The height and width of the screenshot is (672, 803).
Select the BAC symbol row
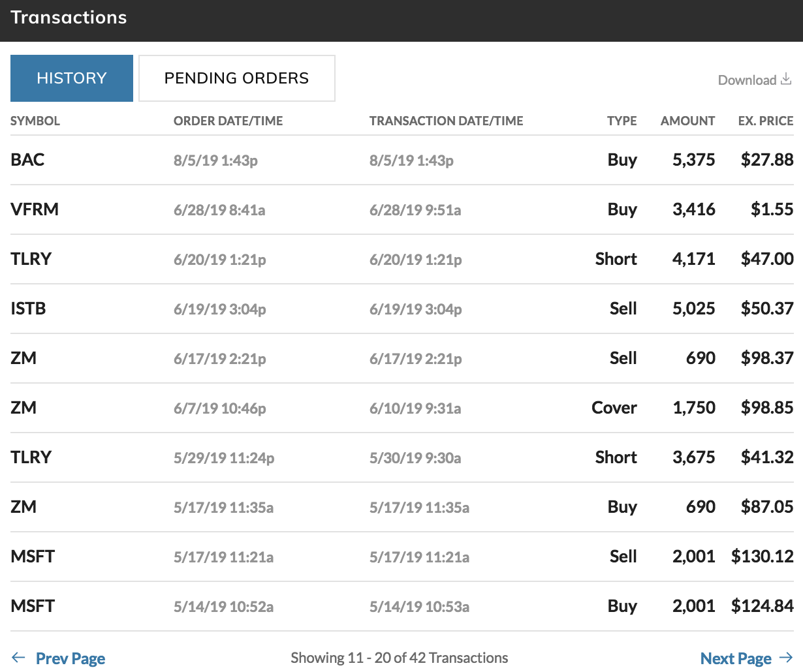[x=27, y=160]
